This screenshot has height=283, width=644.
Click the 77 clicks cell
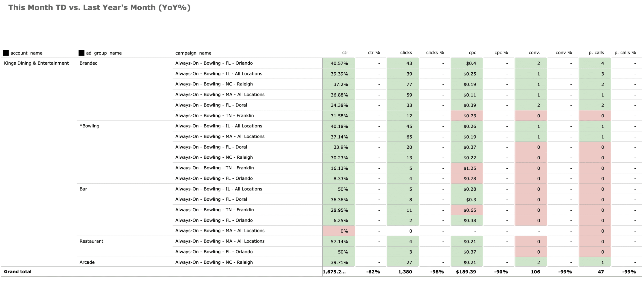403,84
